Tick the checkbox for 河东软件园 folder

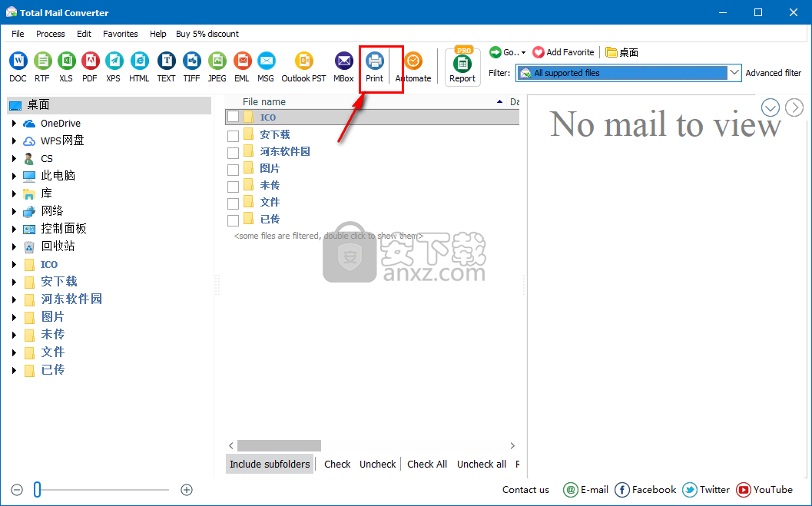point(233,153)
